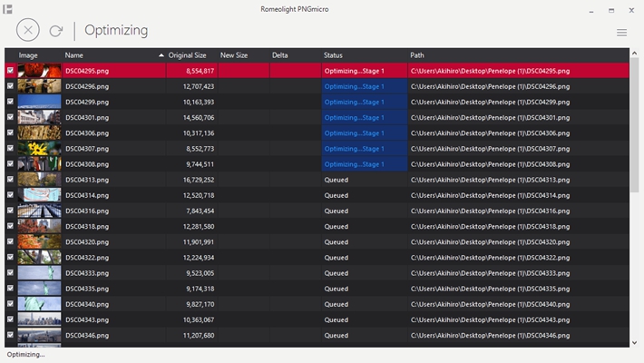Click the Path column header
The image size is (644, 363).
point(416,55)
